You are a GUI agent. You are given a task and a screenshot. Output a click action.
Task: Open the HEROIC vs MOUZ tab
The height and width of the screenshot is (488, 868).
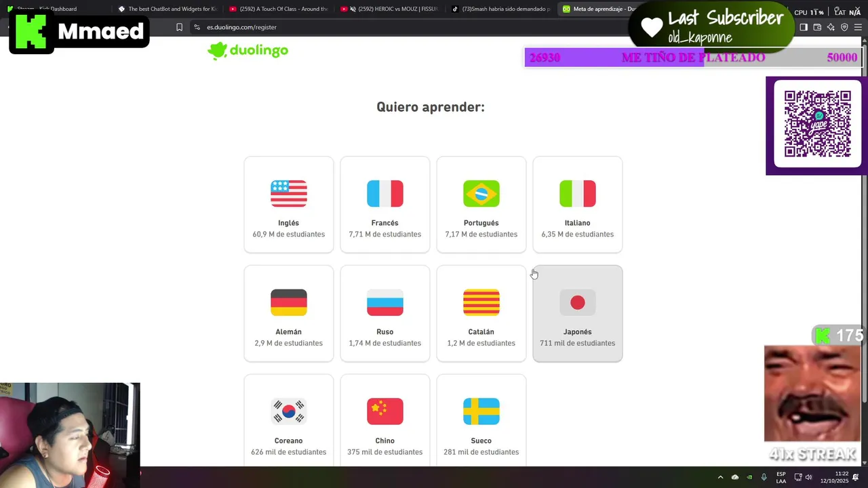point(389,9)
